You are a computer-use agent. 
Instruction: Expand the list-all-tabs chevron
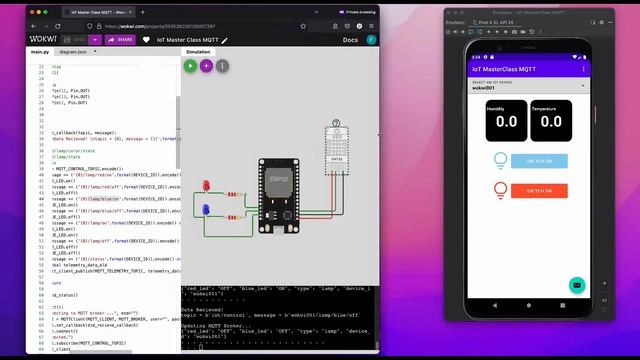[x=316, y=12]
